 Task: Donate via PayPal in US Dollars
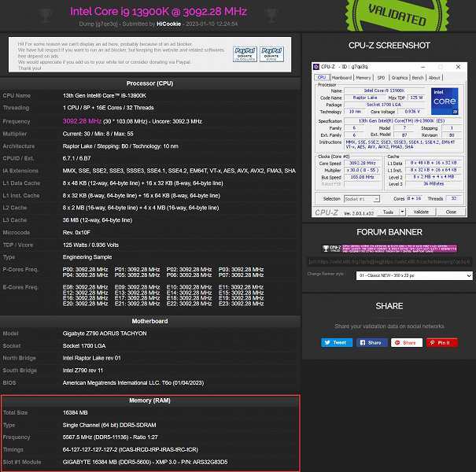[x=245, y=54]
